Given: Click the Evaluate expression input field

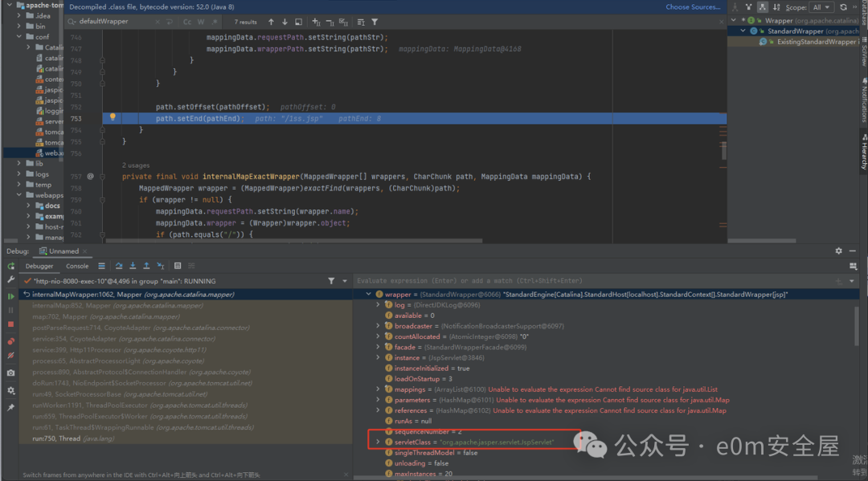Looking at the screenshot, I should (592, 281).
